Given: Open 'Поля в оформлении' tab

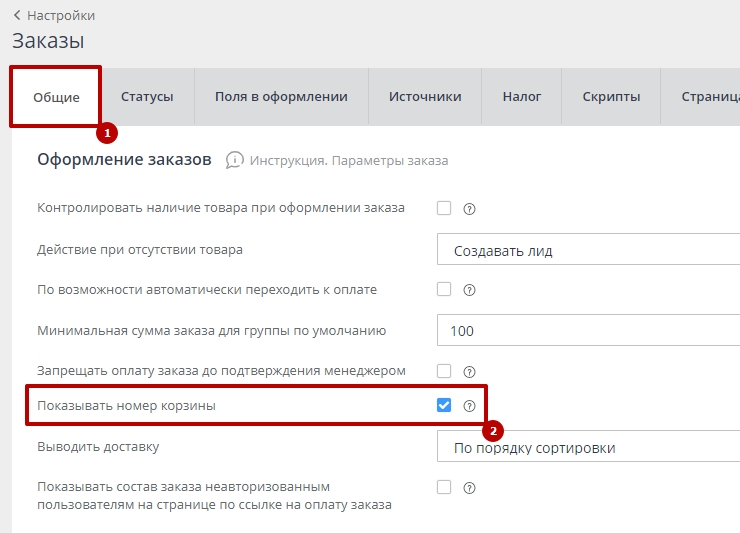Looking at the screenshot, I should pos(281,97).
